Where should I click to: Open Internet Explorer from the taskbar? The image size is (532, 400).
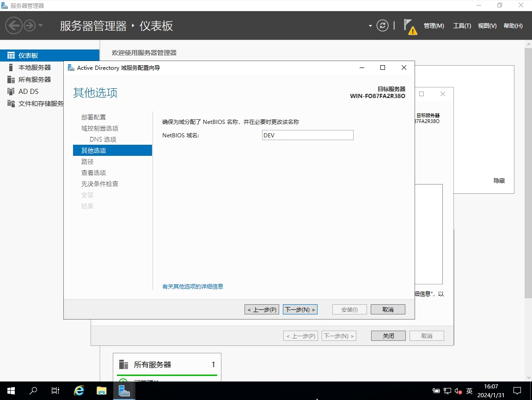pyautogui.click(x=79, y=391)
